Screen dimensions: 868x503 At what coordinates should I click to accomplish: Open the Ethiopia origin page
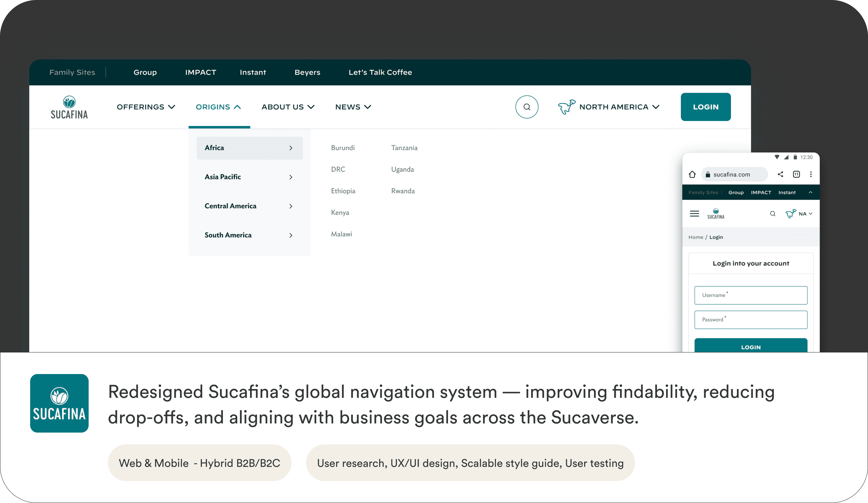343,191
